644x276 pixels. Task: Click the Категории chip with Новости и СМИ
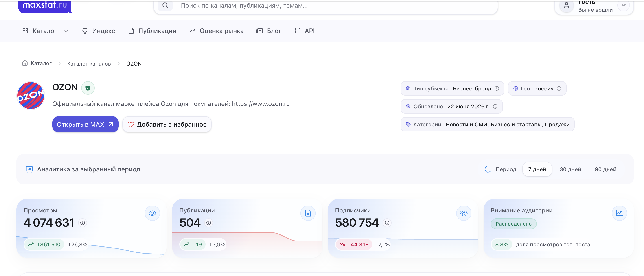point(488,124)
